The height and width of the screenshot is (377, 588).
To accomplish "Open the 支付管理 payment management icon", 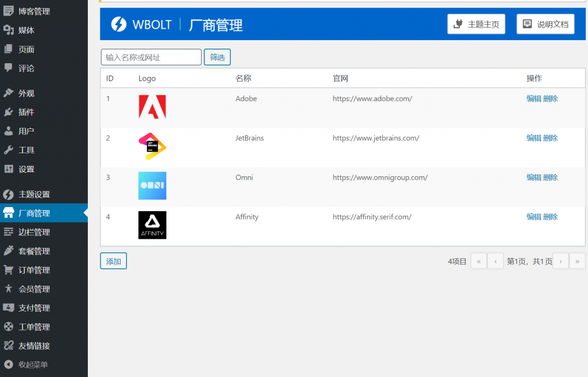I will pos(8,308).
